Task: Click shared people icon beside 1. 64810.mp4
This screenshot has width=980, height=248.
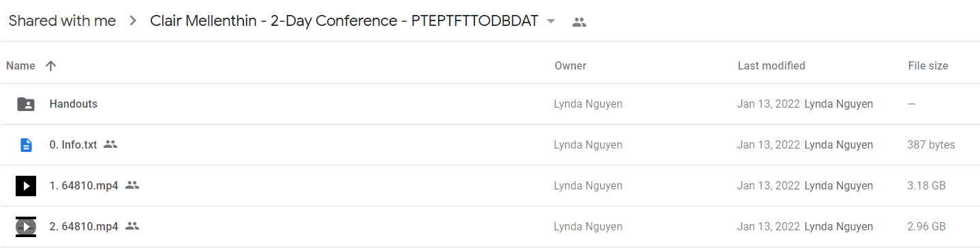Action: [132, 185]
